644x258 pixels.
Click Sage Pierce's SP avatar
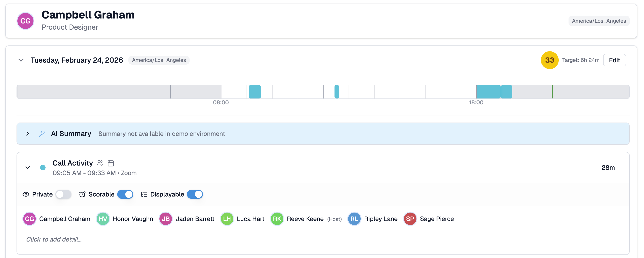pos(410,219)
